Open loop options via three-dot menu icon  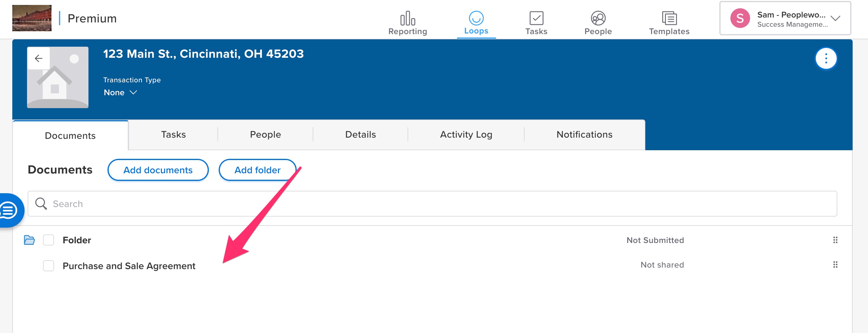coord(826,58)
